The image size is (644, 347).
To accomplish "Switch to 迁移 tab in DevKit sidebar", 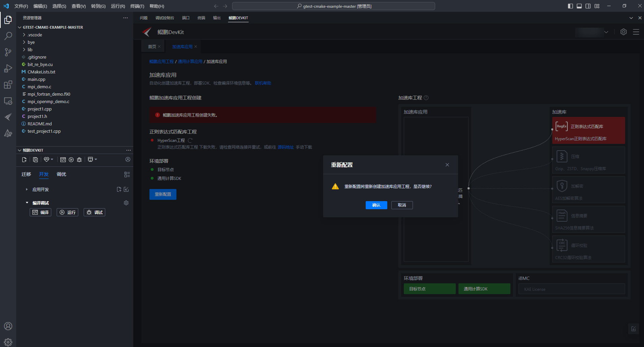I will pos(26,175).
